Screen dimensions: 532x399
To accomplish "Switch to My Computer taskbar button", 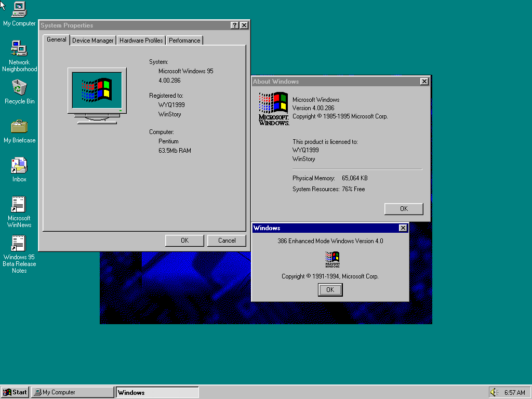I will point(72,392).
